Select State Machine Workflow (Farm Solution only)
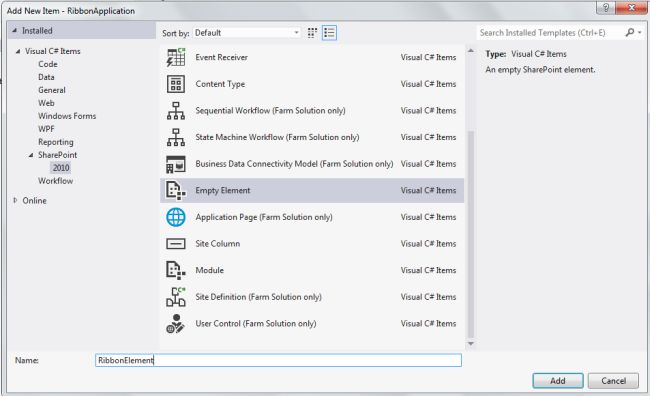650x396 pixels. click(277, 137)
